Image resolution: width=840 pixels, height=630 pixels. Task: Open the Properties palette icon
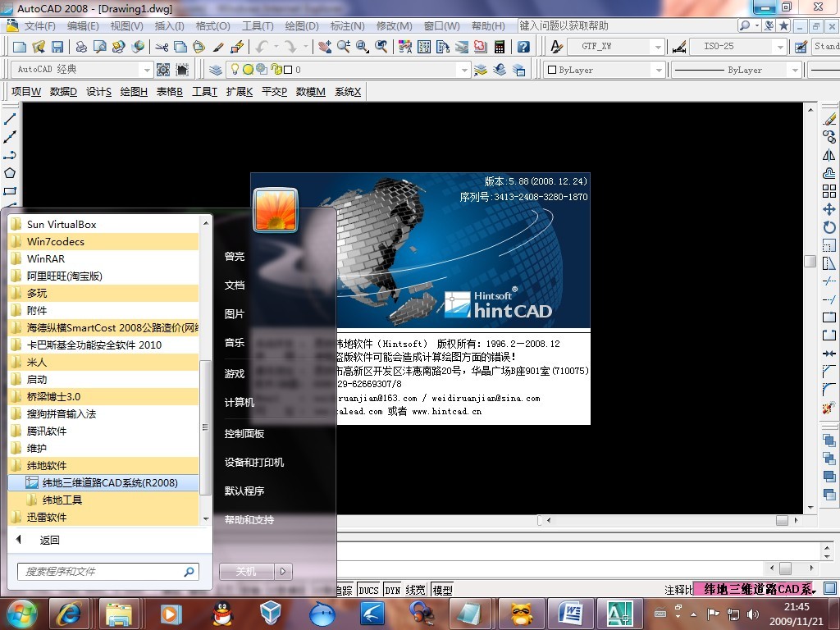[x=405, y=47]
